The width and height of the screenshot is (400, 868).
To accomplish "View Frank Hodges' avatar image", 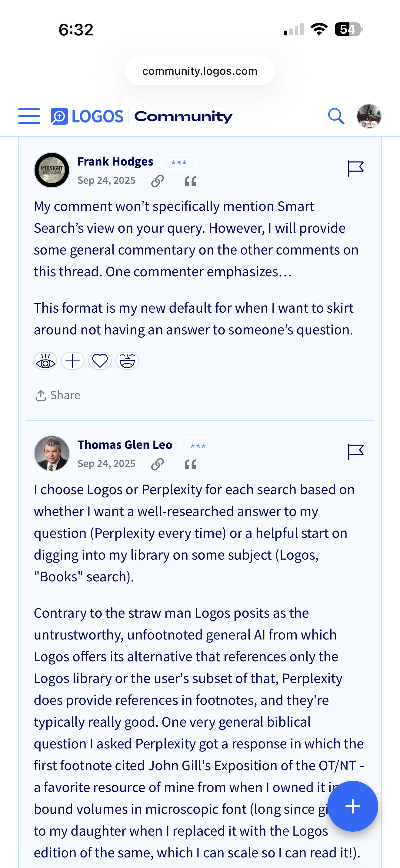I will tap(52, 170).
